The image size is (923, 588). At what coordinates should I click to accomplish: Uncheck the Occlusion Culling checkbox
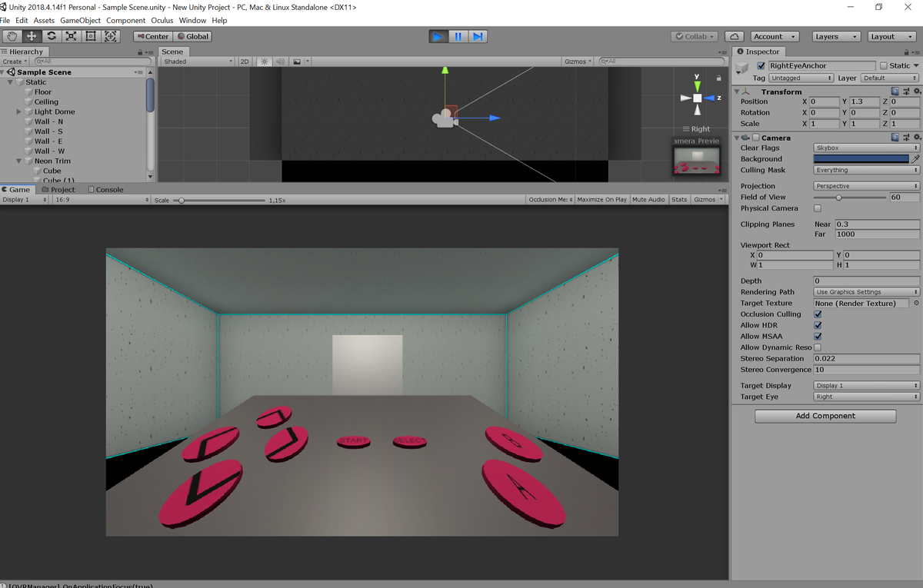(x=818, y=314)
